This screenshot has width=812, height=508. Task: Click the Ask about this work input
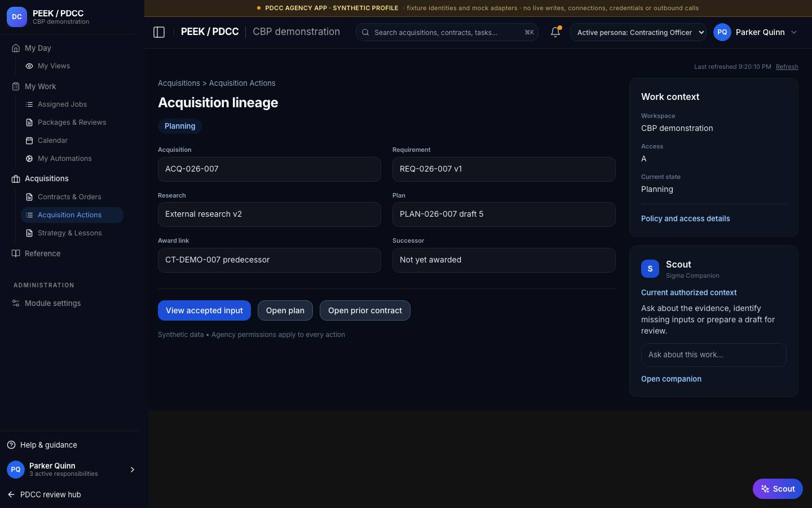tap(713, 355)
